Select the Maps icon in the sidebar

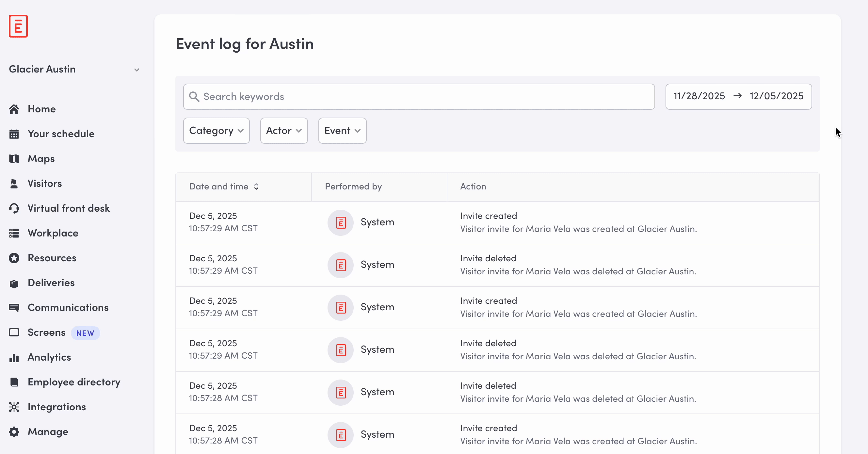14,158
